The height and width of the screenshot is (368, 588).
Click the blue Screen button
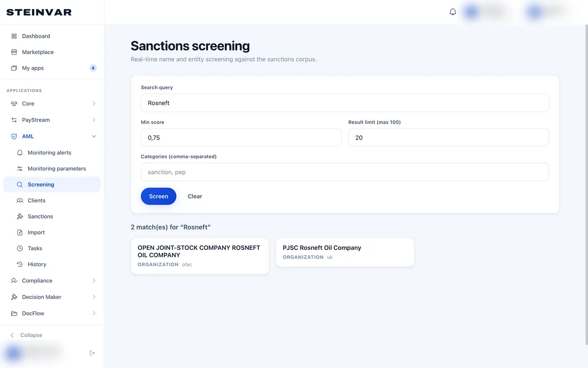point(158,196)
